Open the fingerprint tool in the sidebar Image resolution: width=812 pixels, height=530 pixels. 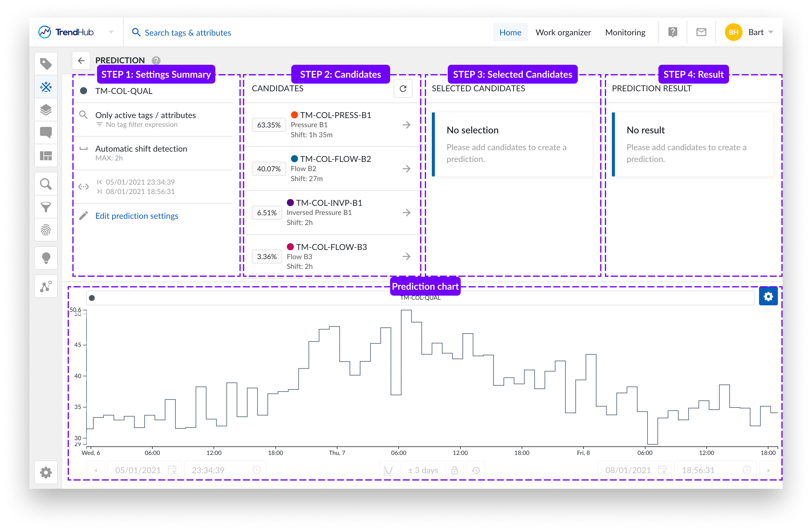pos(46,230)
